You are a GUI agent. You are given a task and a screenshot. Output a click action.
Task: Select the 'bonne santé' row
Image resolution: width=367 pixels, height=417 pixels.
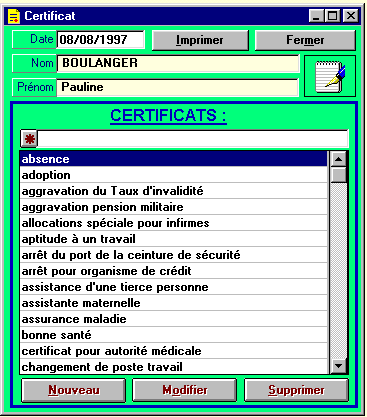point(174,335)
